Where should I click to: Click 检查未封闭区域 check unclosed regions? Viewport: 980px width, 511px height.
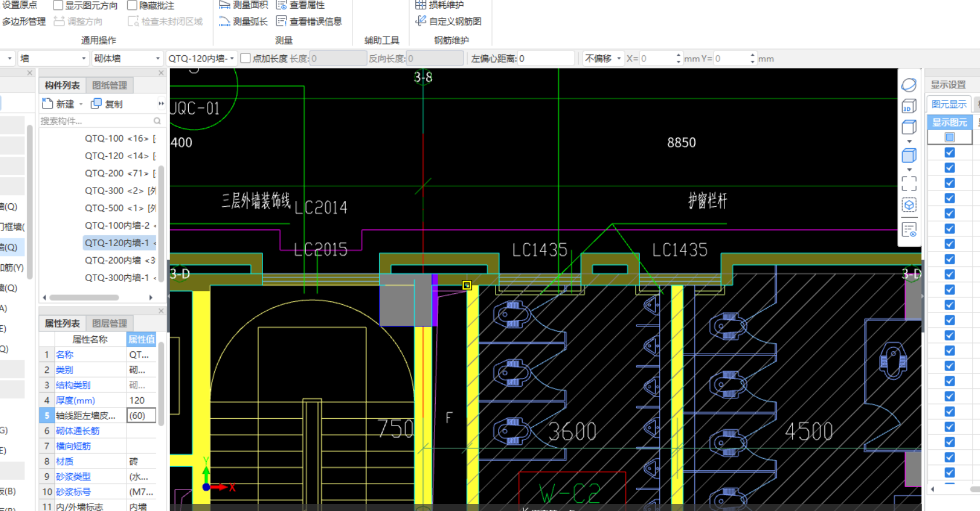tap(165, 21)
